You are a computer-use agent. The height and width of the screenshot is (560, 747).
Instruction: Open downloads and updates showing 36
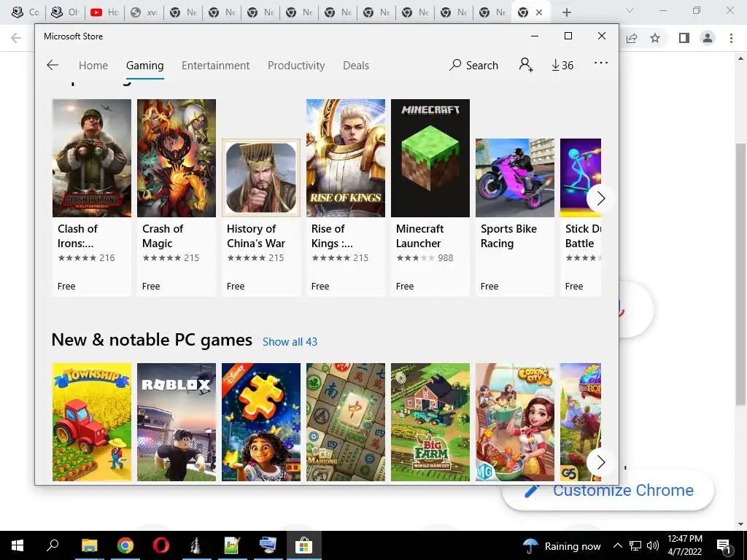click(x=562, y=65)
